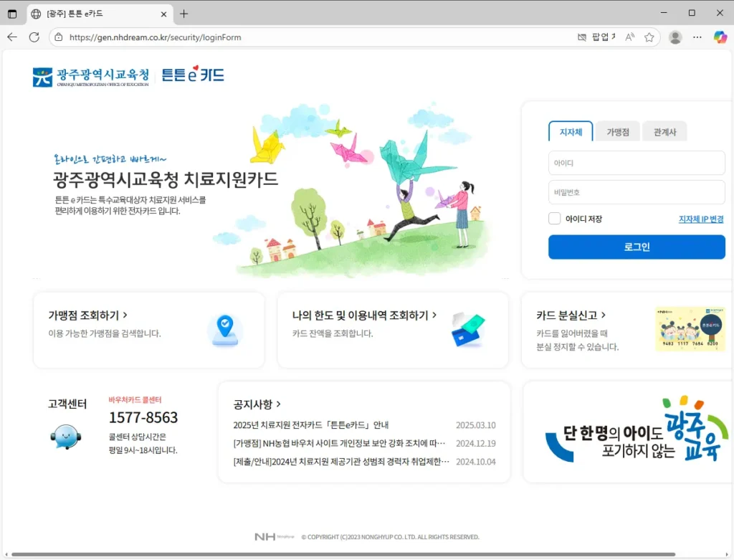Open the tab actions menu icon
Screen dimensions: 734x560
(x=12, y=14)
